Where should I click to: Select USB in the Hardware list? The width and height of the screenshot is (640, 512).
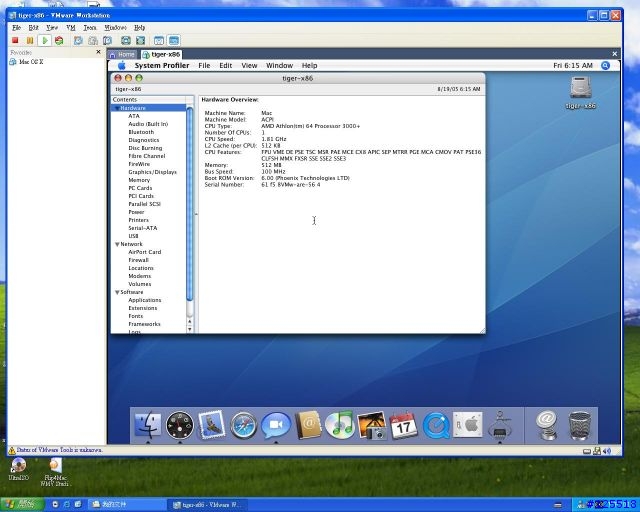point(133,236)
